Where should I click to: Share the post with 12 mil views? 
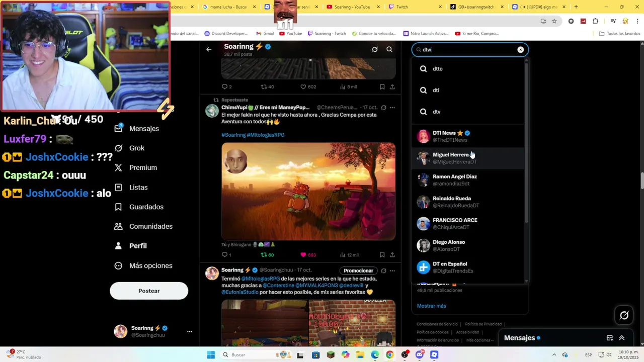pos(392,255)
